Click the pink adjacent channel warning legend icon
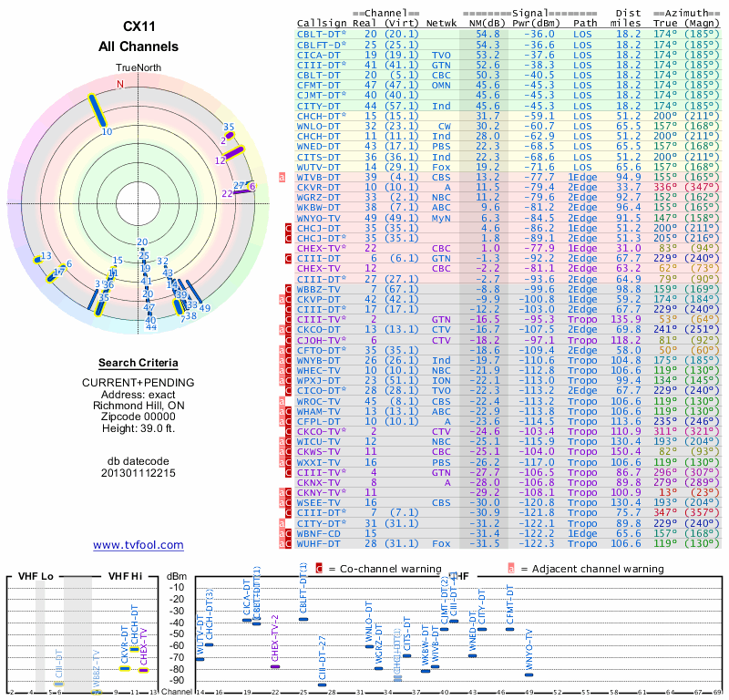 (511, 569)
